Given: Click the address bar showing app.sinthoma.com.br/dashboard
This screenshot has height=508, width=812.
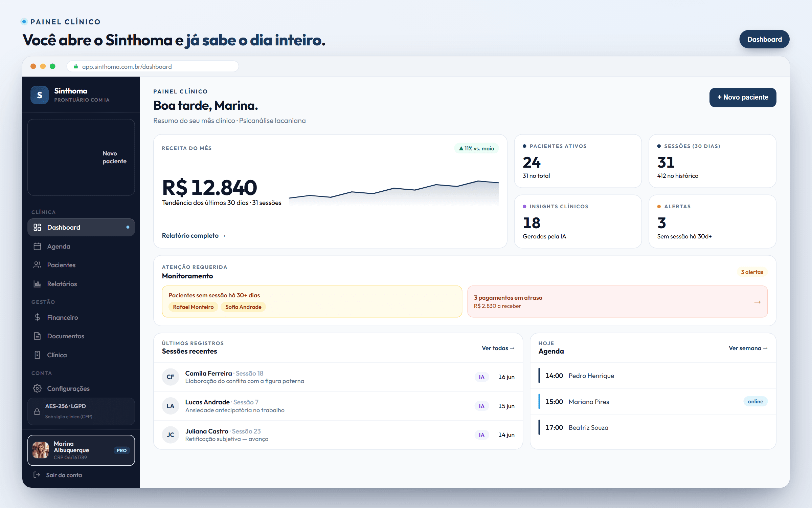Looking at the screenshot, I should pos(153,66).
